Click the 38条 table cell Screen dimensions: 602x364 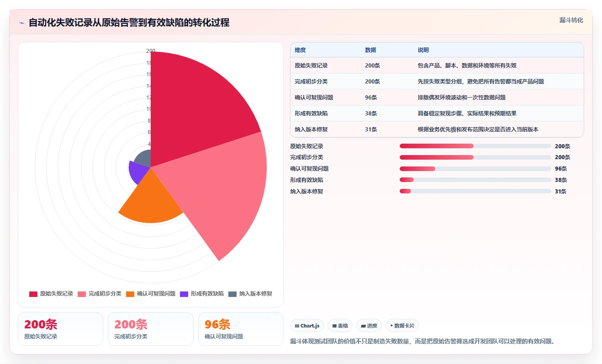[x=371, y=114]
